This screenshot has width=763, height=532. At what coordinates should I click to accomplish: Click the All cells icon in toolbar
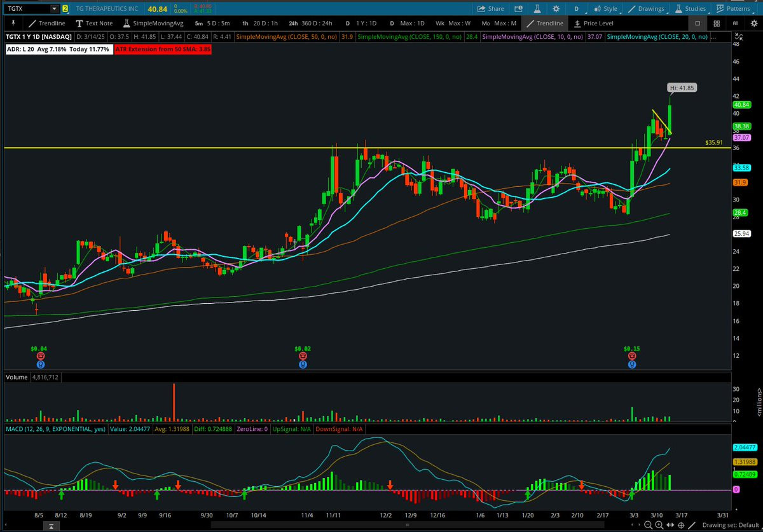click(x=736, y=23)
